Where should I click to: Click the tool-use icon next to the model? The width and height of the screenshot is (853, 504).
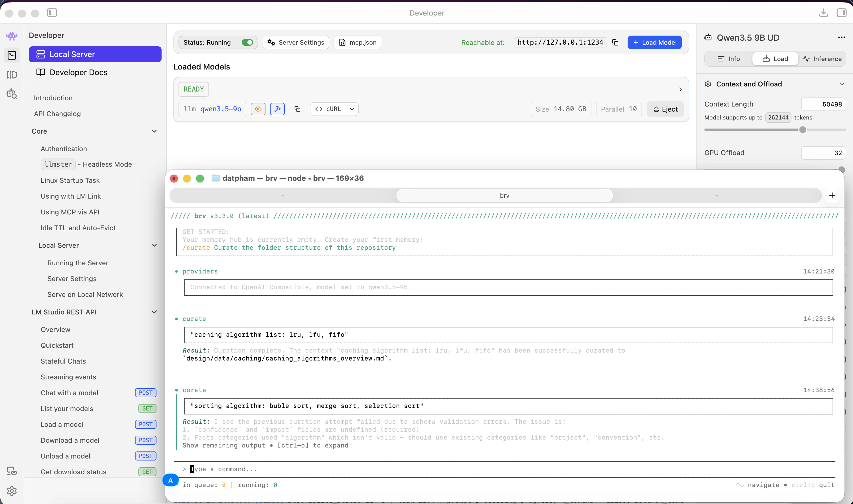[277, 109]
